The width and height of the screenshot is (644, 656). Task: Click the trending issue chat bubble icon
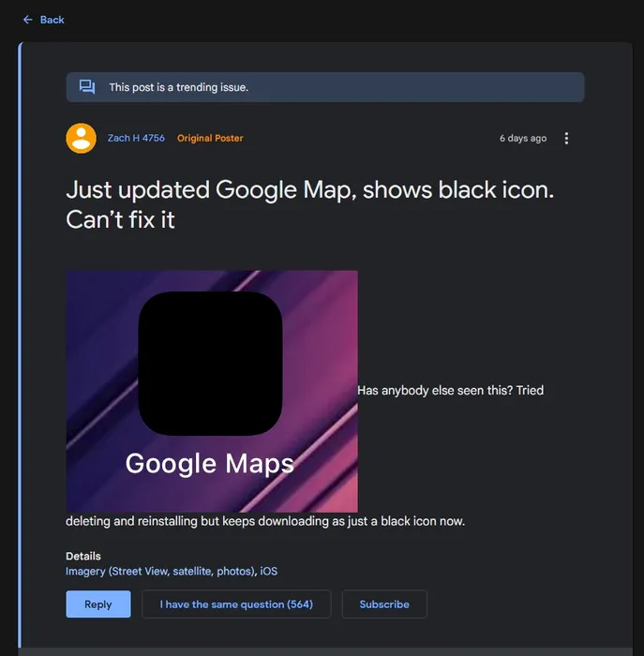coord(87,87)
